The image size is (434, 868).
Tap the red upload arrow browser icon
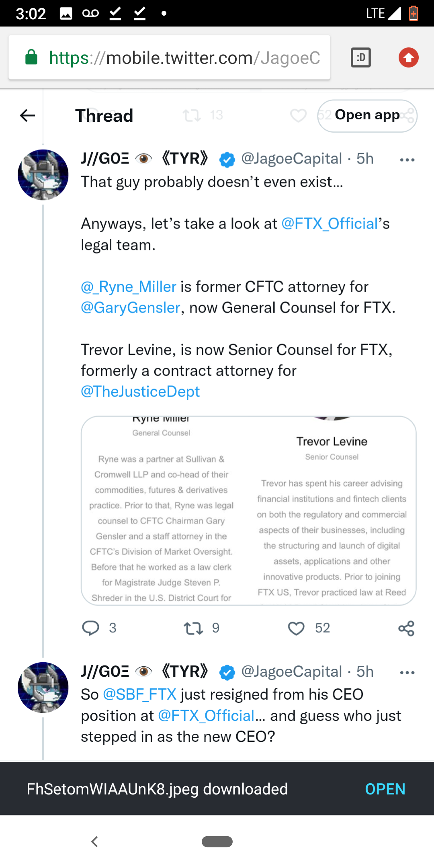409,57
